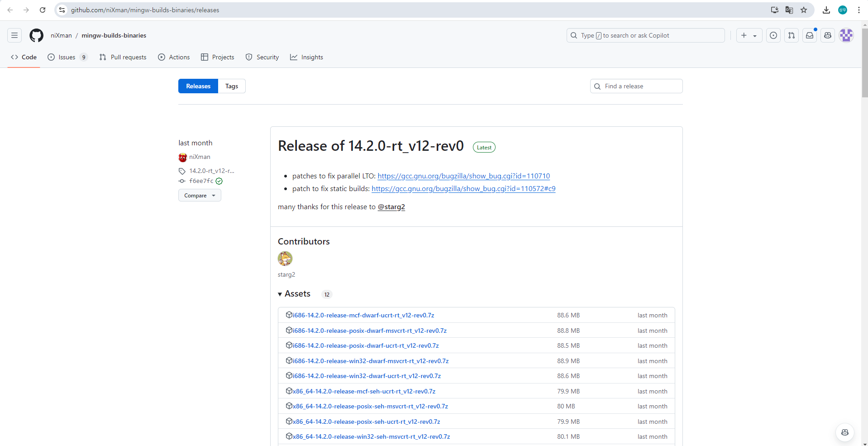Image resolution: width=868 pixels, height=446 pixels.
Task: Open the Actions tab
Action: pyautogui.click(x=174, y=57)
